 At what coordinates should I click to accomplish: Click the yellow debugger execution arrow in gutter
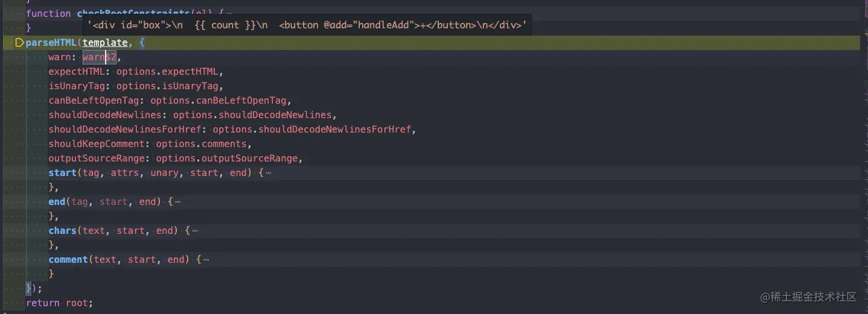19,43
